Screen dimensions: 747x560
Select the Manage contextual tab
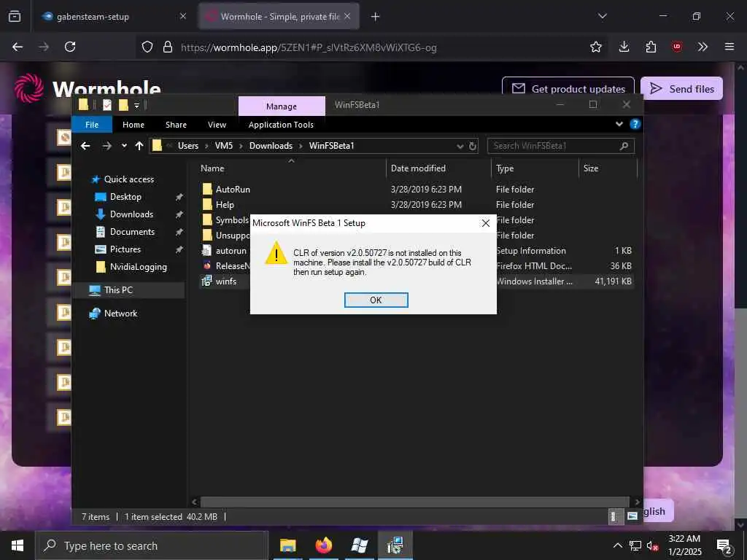[x=282, y=106]
